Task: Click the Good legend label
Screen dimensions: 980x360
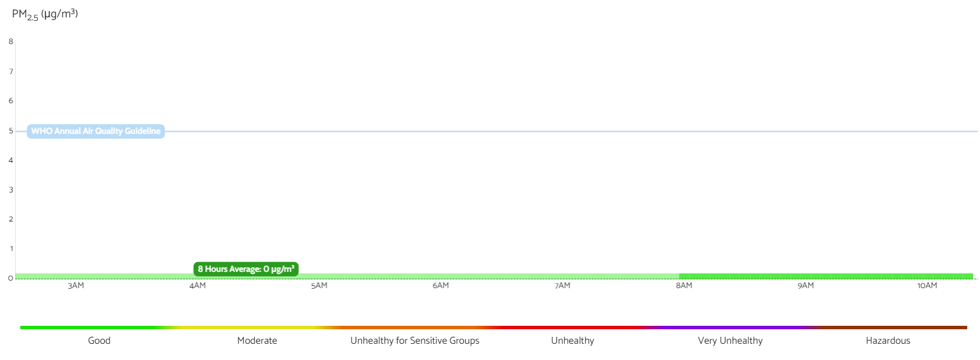Action: pyautogui.click(x=99, y=341)
